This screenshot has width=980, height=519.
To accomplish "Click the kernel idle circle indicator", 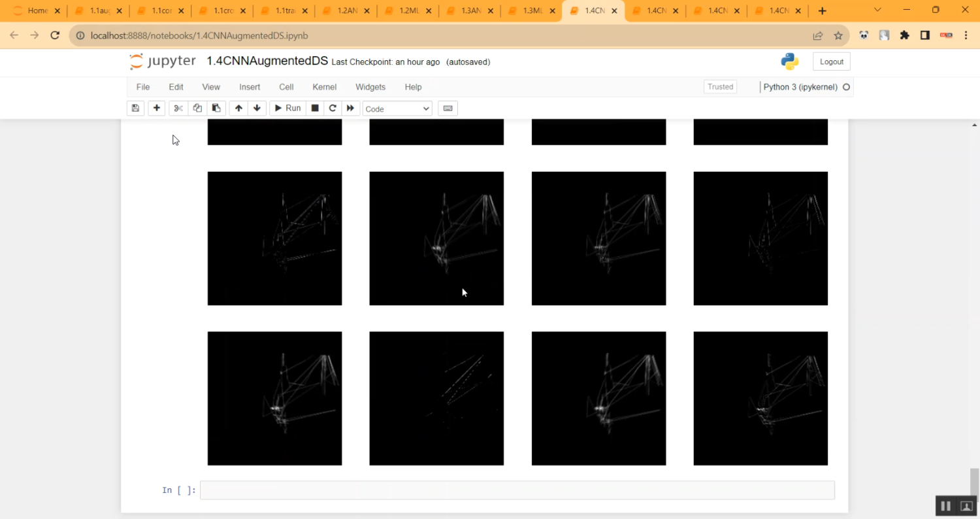I will click(x=847, y=87).
